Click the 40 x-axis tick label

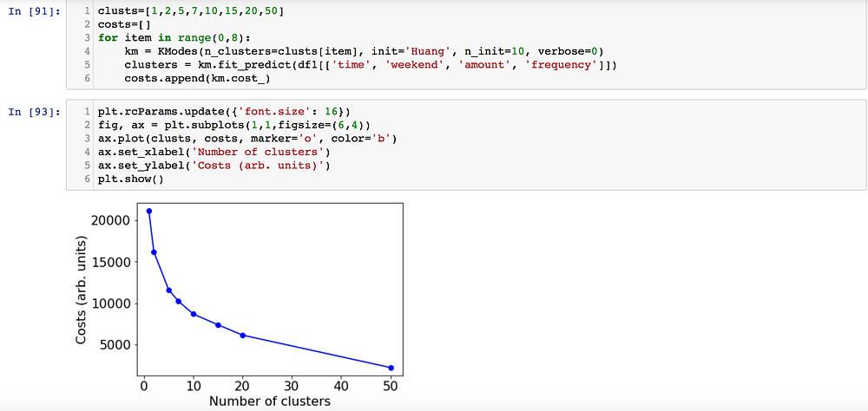[341, 385]
